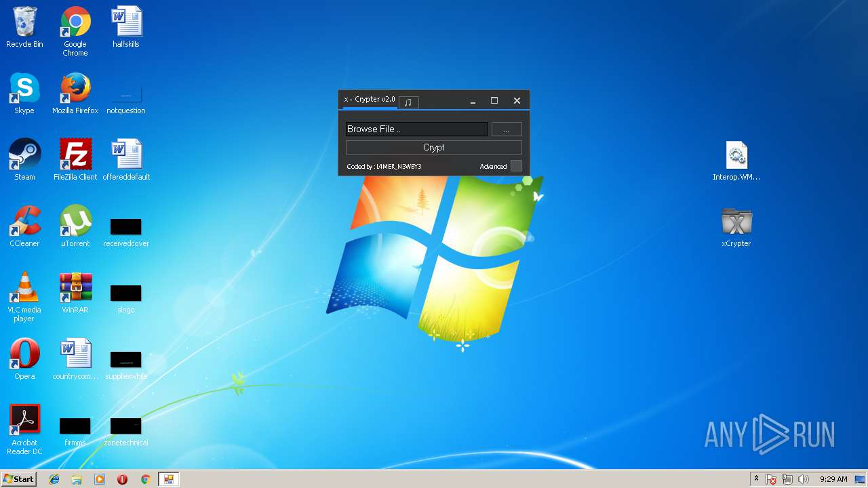Open the Windows Start menu
The height and width of the screenshot is (488, 868).
[18, 479]
